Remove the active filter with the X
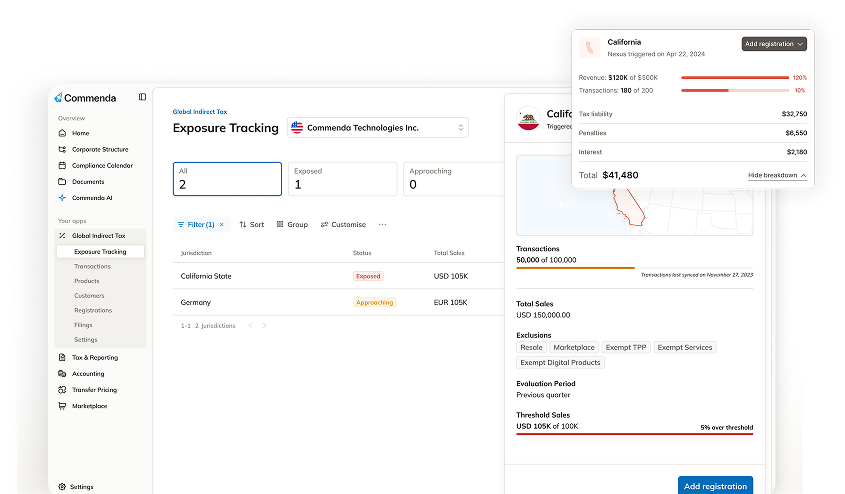The width and height of the screenshot is (845, 494). (222, 225)
